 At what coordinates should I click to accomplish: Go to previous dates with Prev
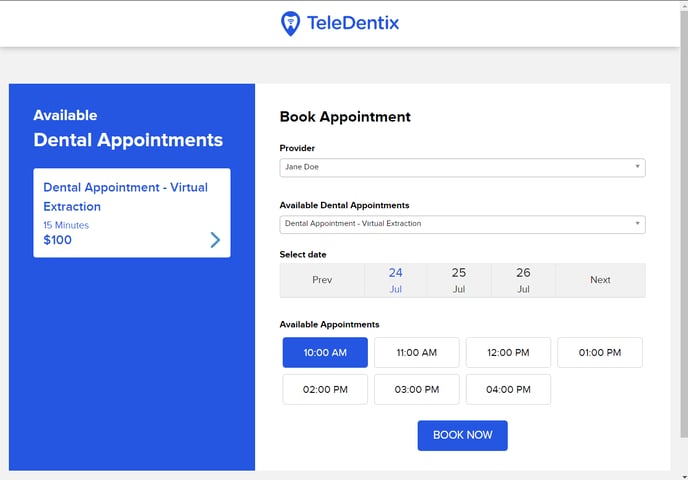point(322,280)
